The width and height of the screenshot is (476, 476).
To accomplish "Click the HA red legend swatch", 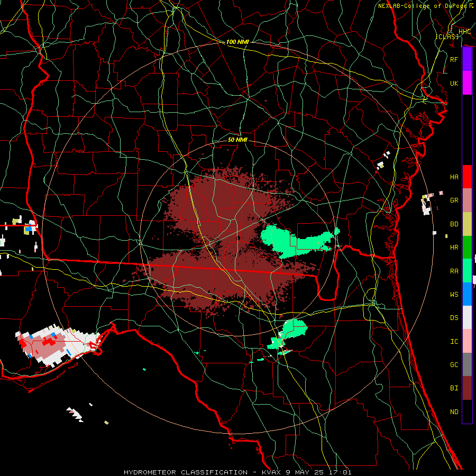I will tap(467, 177).
